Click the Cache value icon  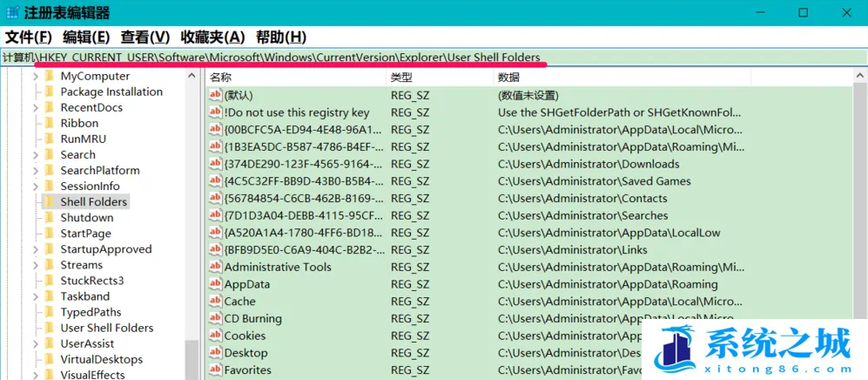215,302
